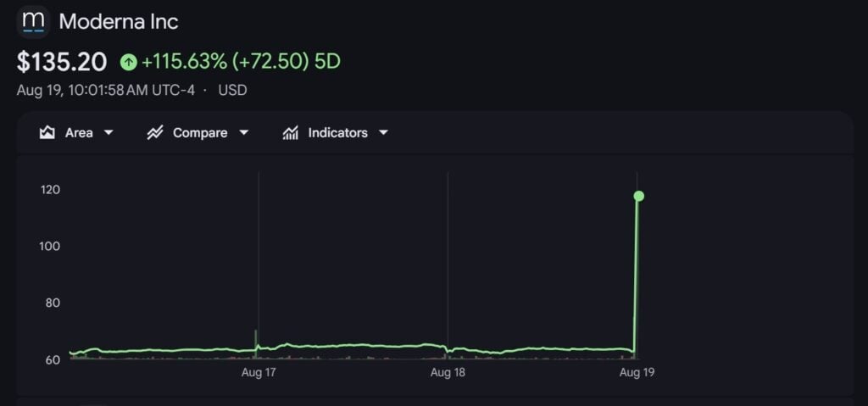Click the green endpoint marker on chart

click(639, 196)
